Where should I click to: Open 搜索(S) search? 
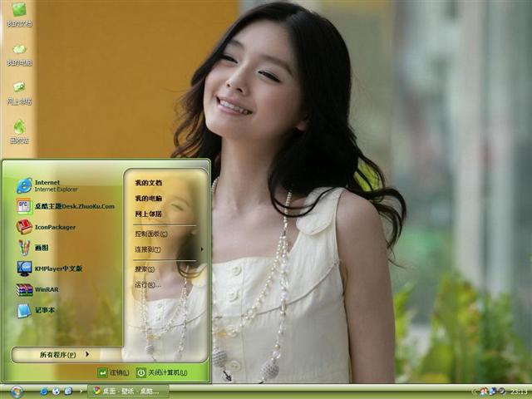point(145,269)
